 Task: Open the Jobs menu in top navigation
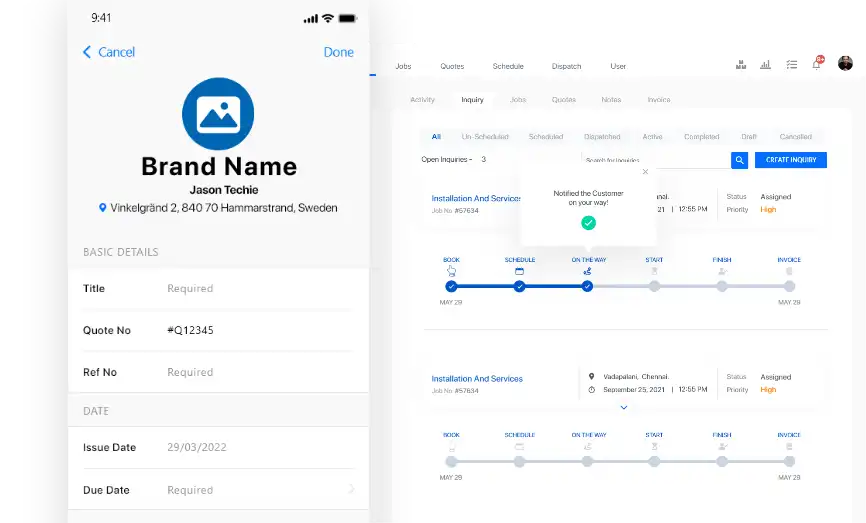pos(403,66)
